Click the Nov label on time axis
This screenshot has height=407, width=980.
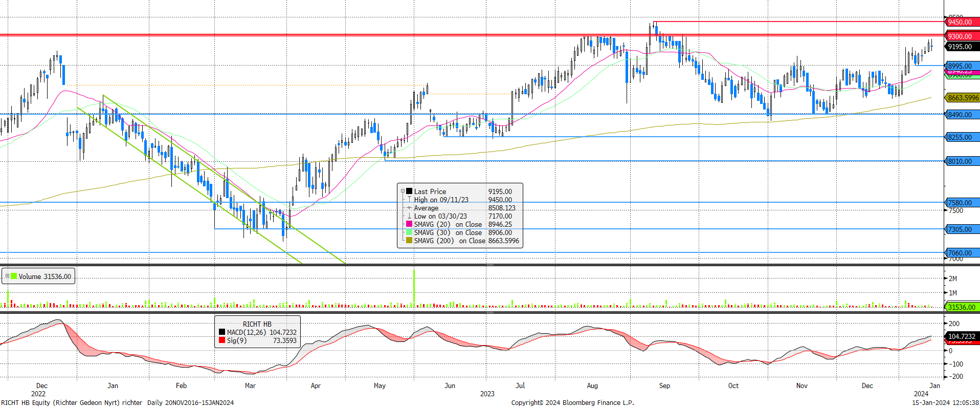802,385
